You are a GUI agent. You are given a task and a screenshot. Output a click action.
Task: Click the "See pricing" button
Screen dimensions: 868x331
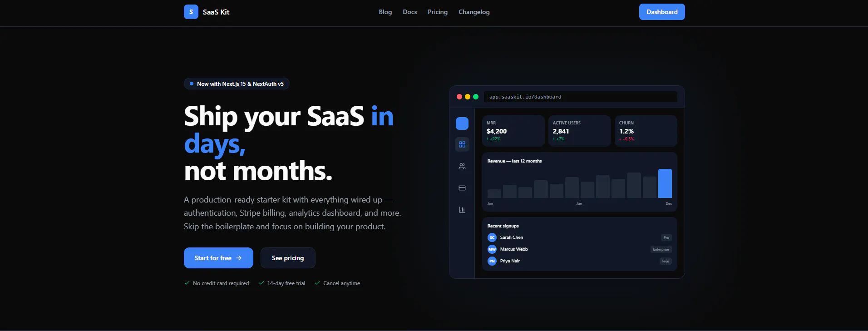288,258
